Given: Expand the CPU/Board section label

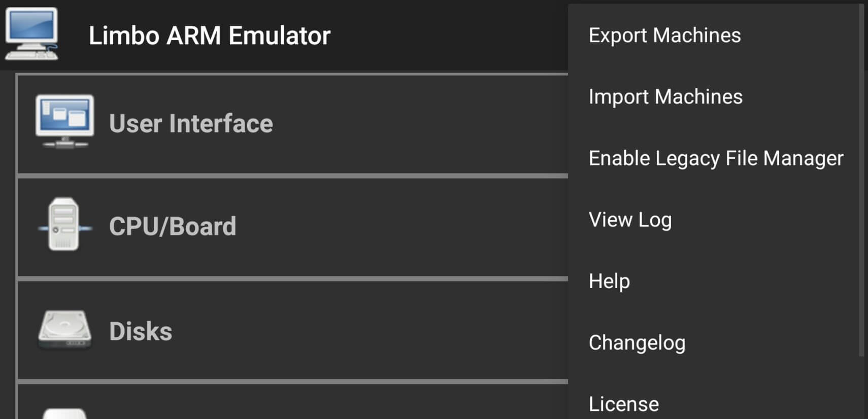Looking at the screenshot, I should pos(173,226).
